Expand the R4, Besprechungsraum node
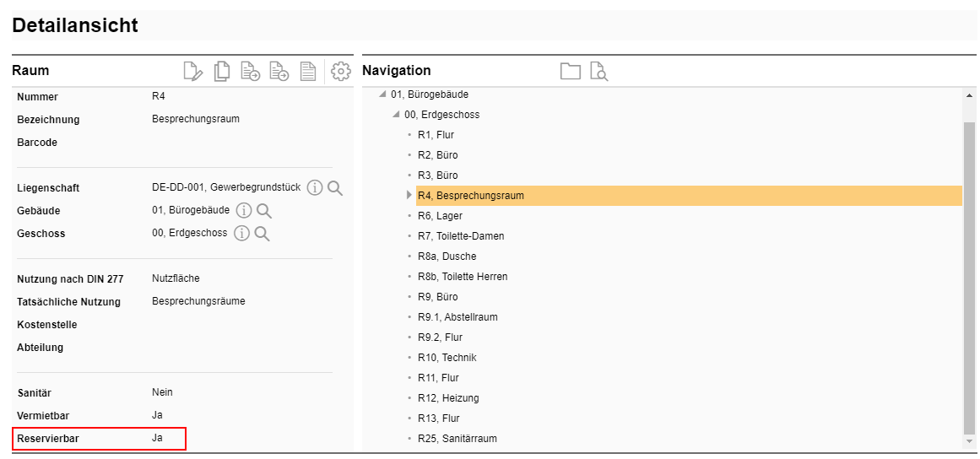 (409, 196)
